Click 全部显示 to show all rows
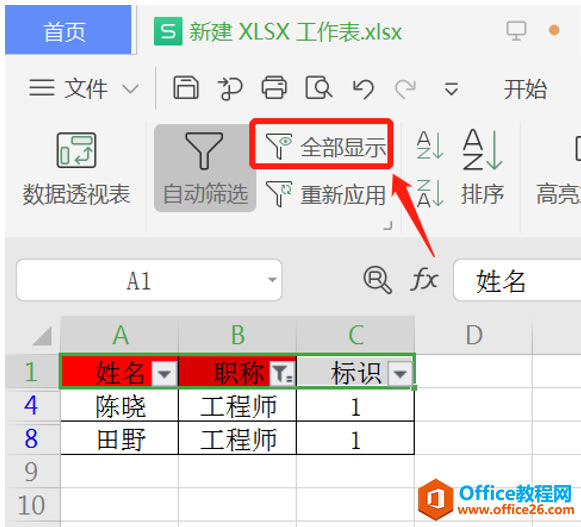 (326, 147)
